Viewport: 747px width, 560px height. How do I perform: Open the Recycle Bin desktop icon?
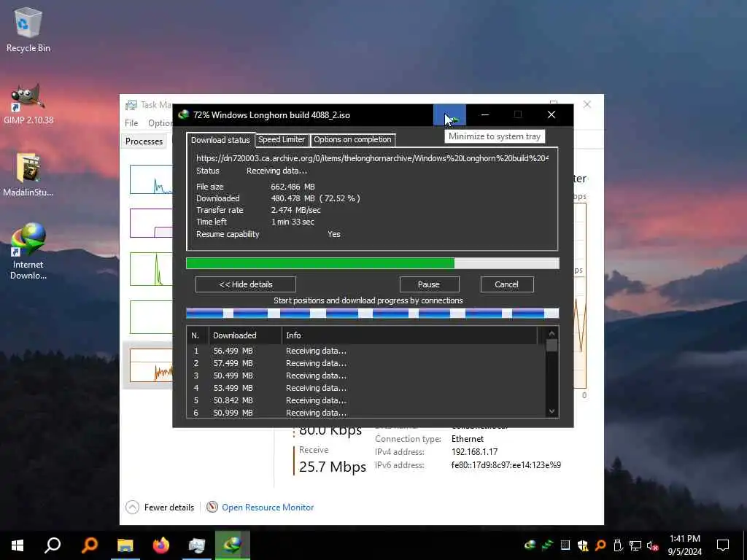28,29
